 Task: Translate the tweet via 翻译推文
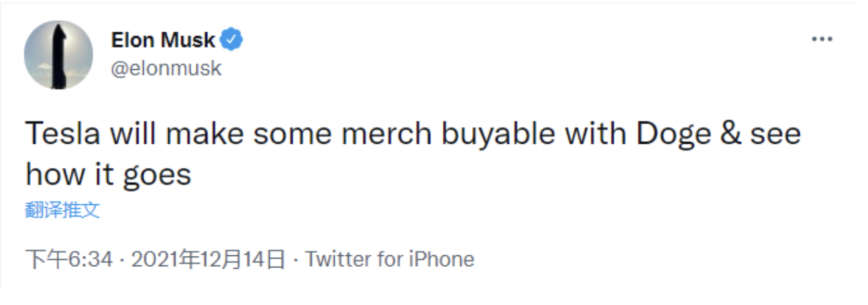click(62, 210)
